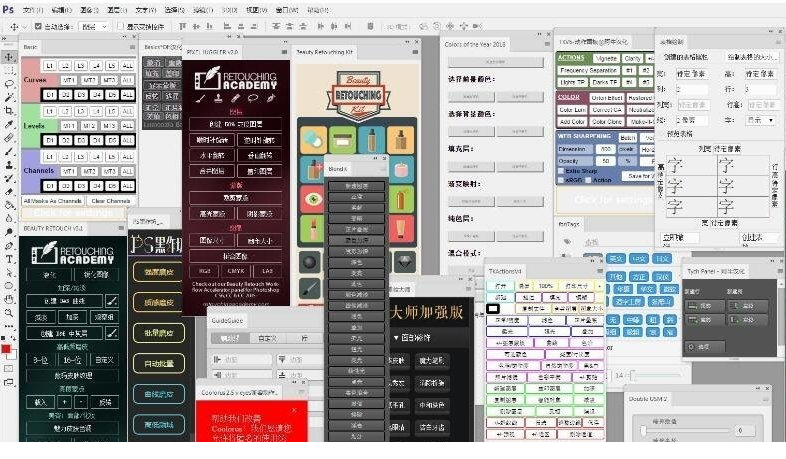Screen dimensions: 786x459
Task: Click align left edges icon in options bar
Action: [x=227, y=26]
